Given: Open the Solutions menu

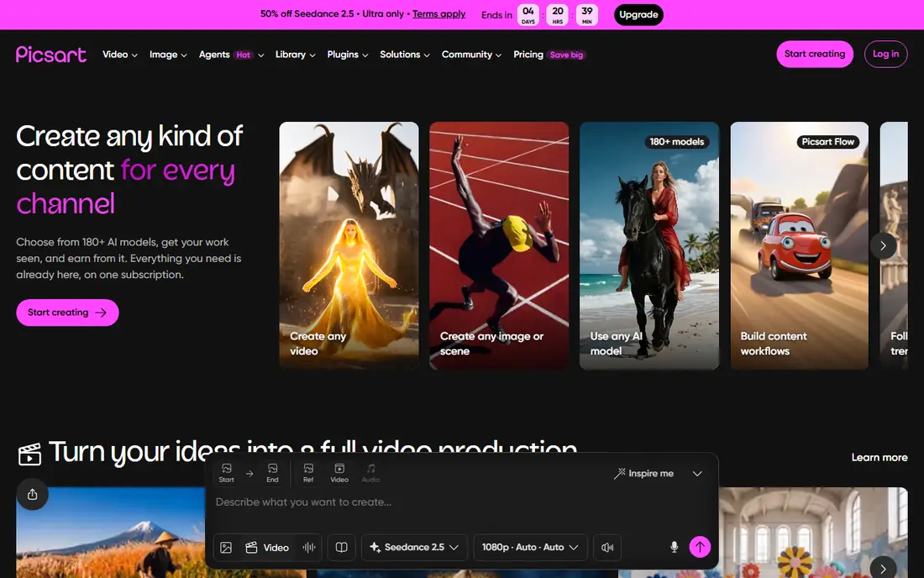Looking at the screenshot, I should (405, 55).
